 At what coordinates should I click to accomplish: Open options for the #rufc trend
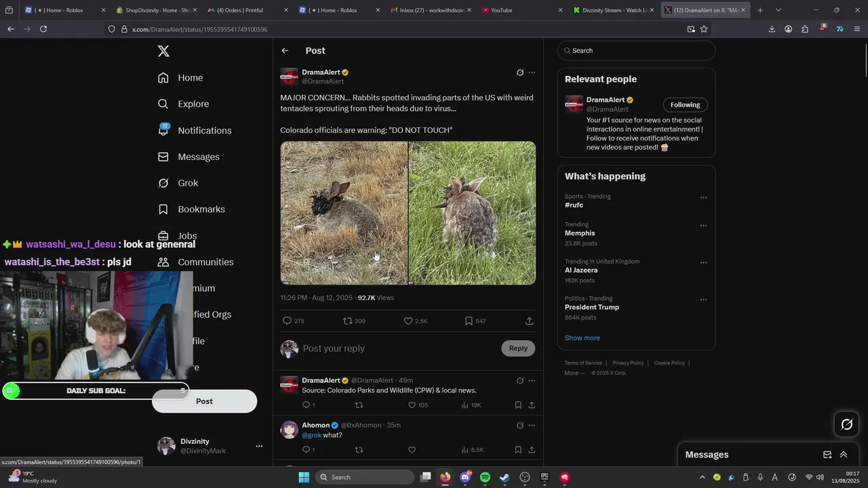click(703, 198)
